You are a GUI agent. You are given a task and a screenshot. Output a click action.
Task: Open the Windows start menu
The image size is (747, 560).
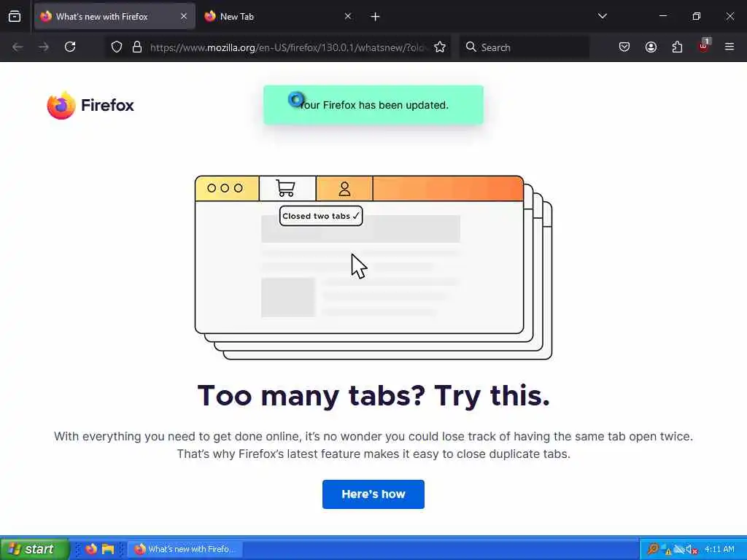coord(35,549)
